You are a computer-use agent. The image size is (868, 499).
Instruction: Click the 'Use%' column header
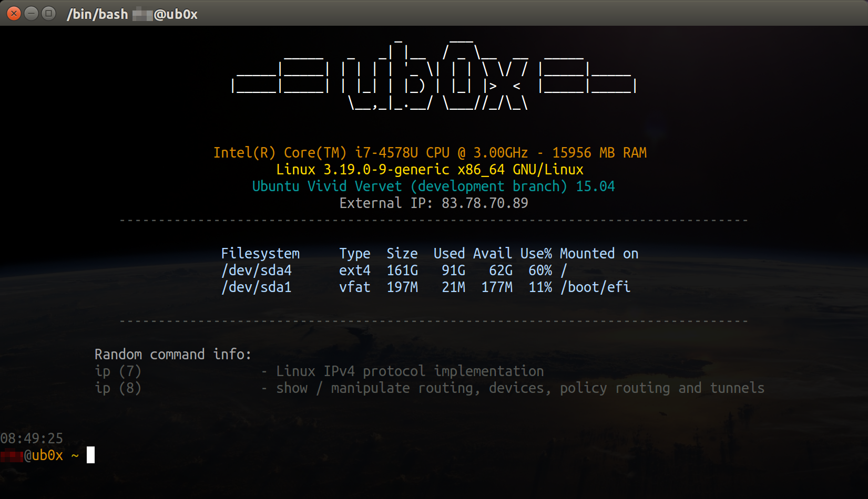[536, 254]
